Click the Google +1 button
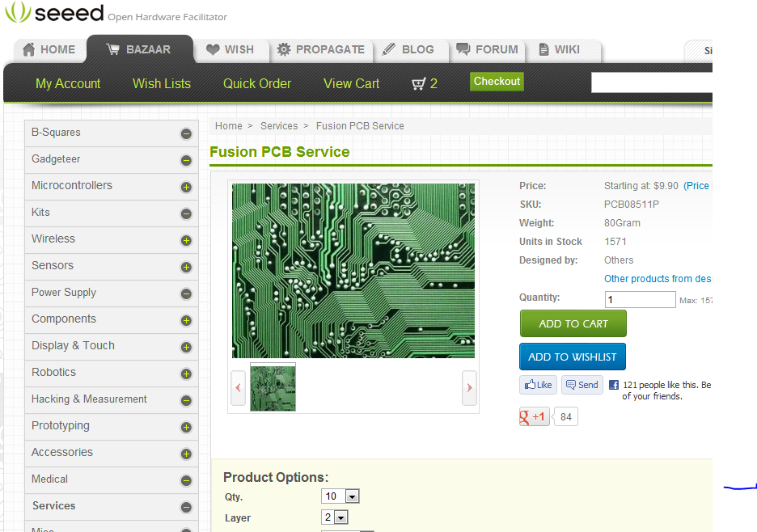Screen dimensions: 757x532 tap(534, 416)
